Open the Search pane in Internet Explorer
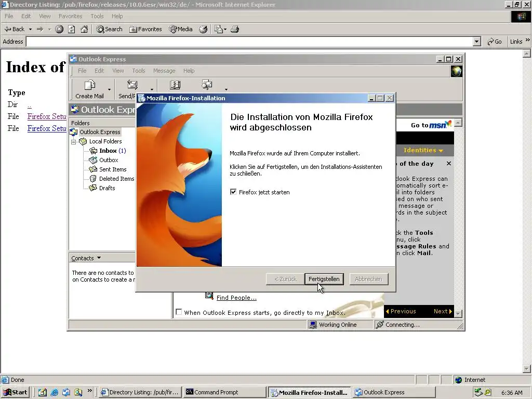 pos(109,29)
